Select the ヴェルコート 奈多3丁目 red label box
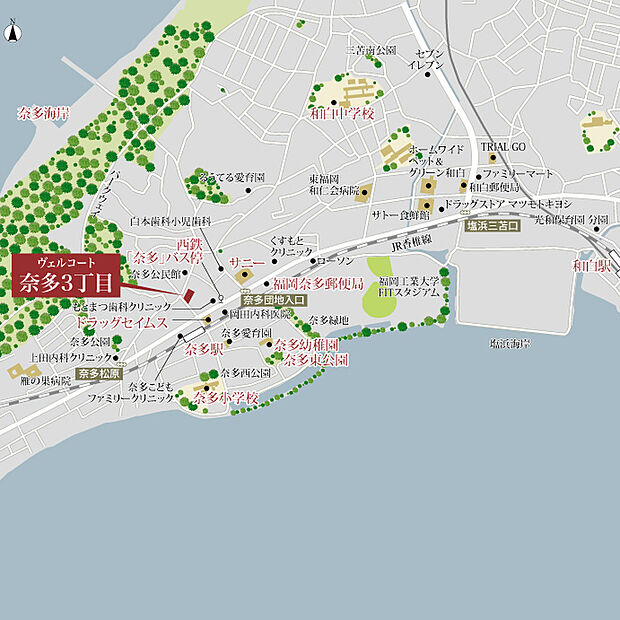This screenshot has width=620, height=620. coord(66,276)
